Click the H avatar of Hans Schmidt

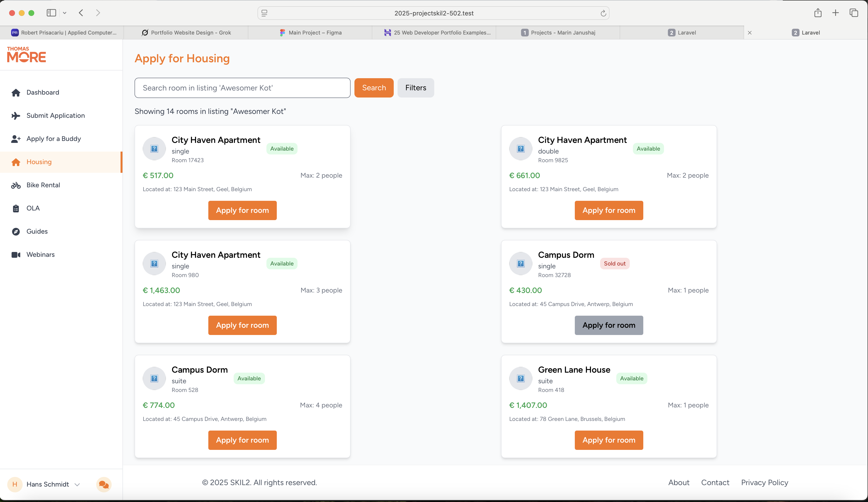pyautogui.click(x=15, y=484)
